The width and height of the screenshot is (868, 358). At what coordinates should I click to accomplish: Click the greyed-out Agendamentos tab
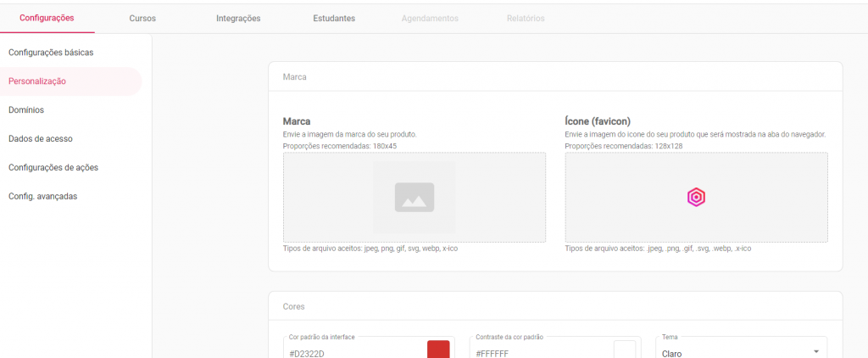[x=430, y=18]
